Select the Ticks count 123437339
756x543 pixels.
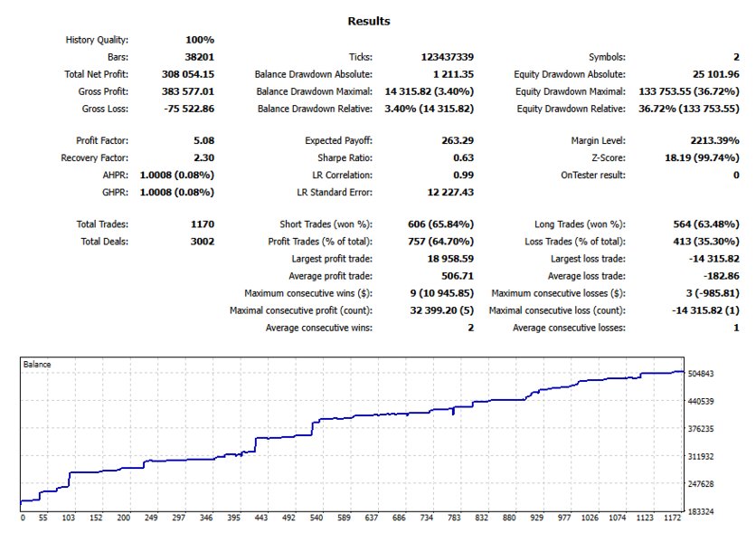pyautogui.click(x=448, y=57)
